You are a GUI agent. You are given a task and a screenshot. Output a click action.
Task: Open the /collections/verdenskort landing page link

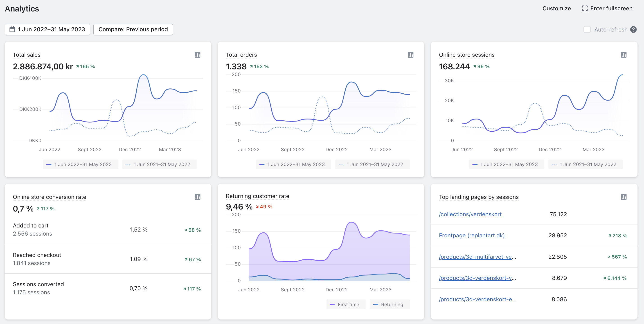470,214
